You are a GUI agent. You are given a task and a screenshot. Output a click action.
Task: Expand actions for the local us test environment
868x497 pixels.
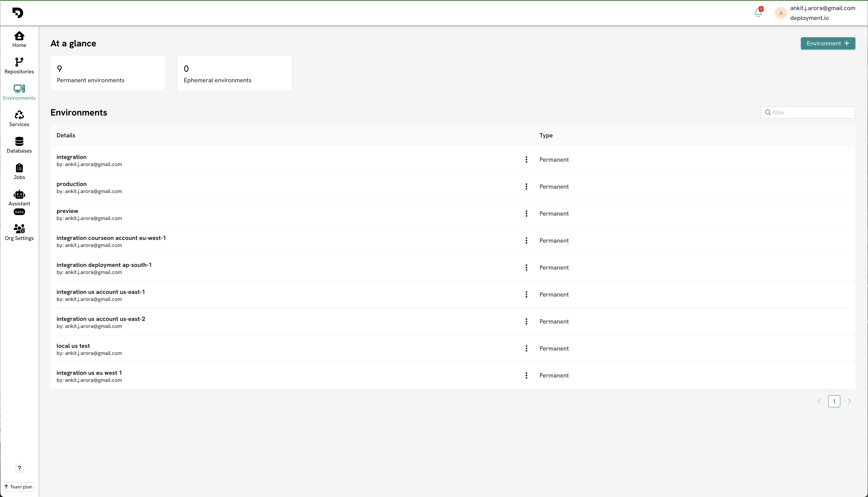point(526,348)
